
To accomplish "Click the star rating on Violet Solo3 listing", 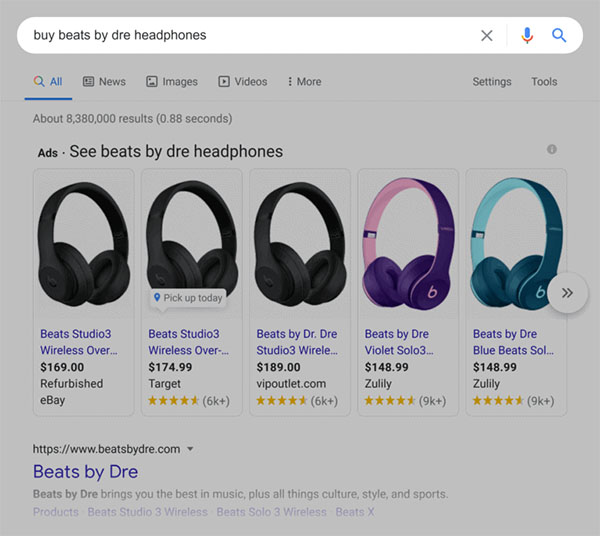I will [x=390, y=401].
